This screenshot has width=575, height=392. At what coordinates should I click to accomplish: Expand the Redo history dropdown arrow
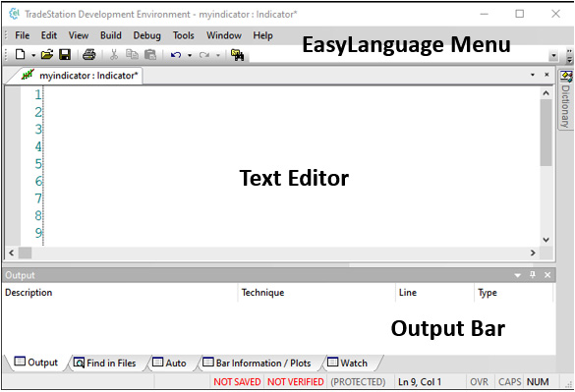(218, 55)
